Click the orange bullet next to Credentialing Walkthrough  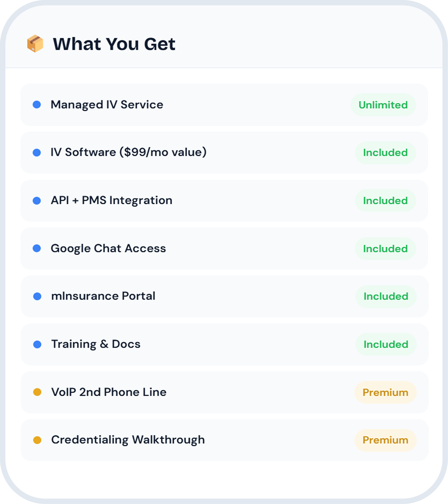click(37, 440)
